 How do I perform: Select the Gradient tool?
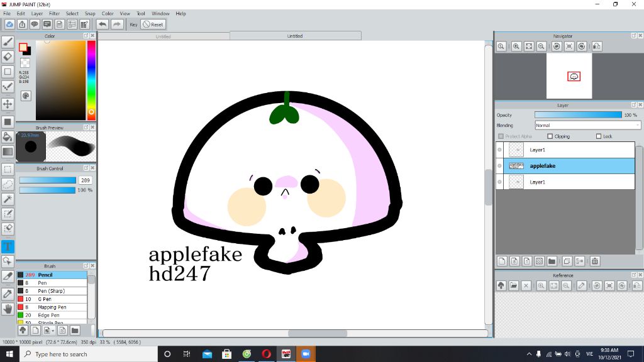pyautogui.click(x=8, y=151)
